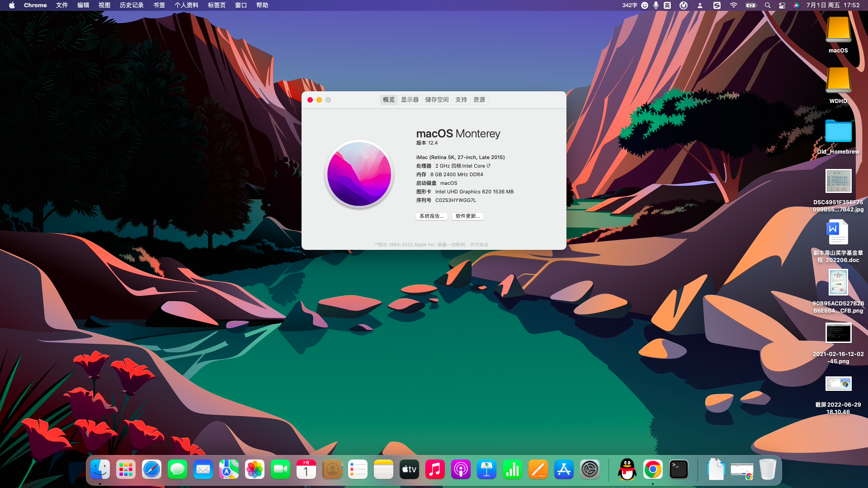Select the macOS drive on desktop
The width and height of the screenshot is (868, 488).
[x=838, y=35]
